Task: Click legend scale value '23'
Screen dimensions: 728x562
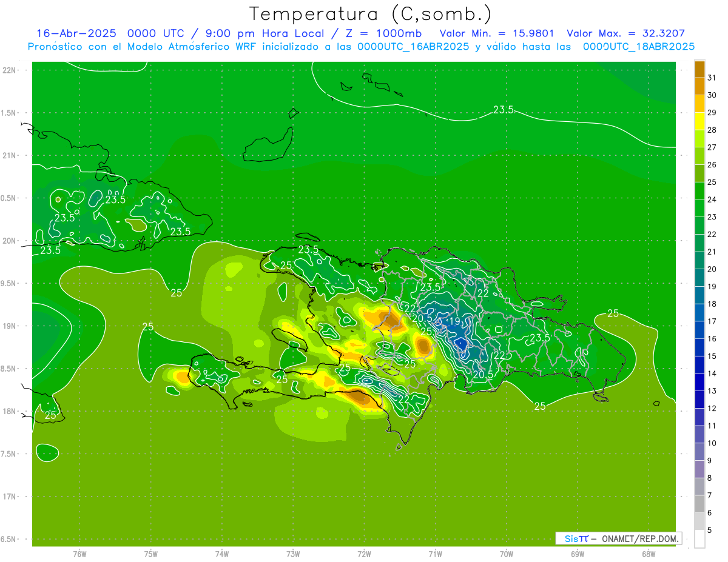Action: point(712,216)
